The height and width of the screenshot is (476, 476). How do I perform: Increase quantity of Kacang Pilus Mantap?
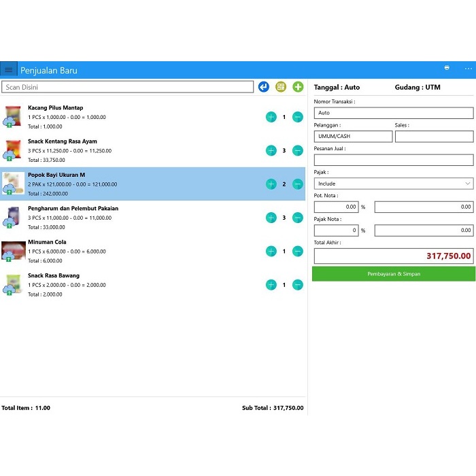(271, 117)
